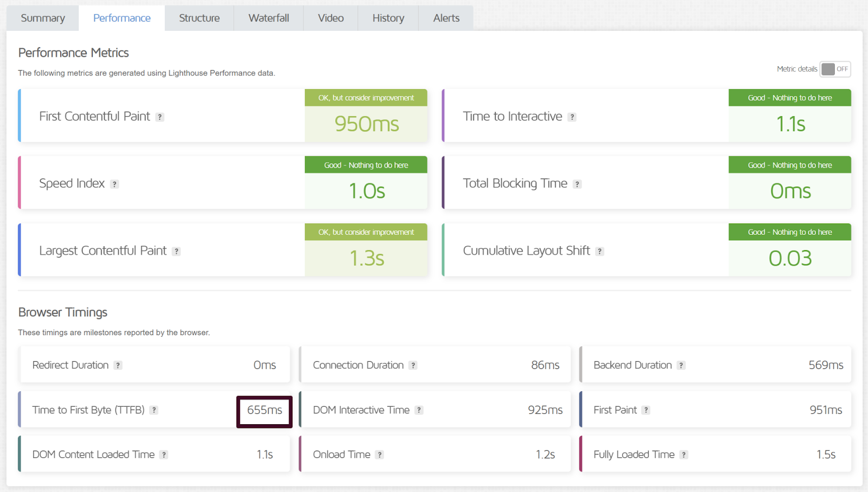Click the 925ms DOM Interactive Time value
Screen dimensions: 868x492
[545, 410]
